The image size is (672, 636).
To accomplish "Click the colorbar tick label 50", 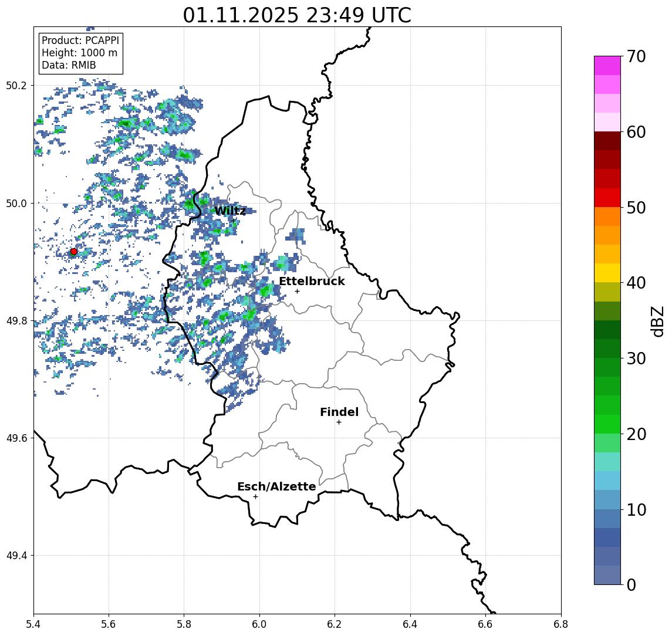I will pyautogui.click(x=636, y=208).
